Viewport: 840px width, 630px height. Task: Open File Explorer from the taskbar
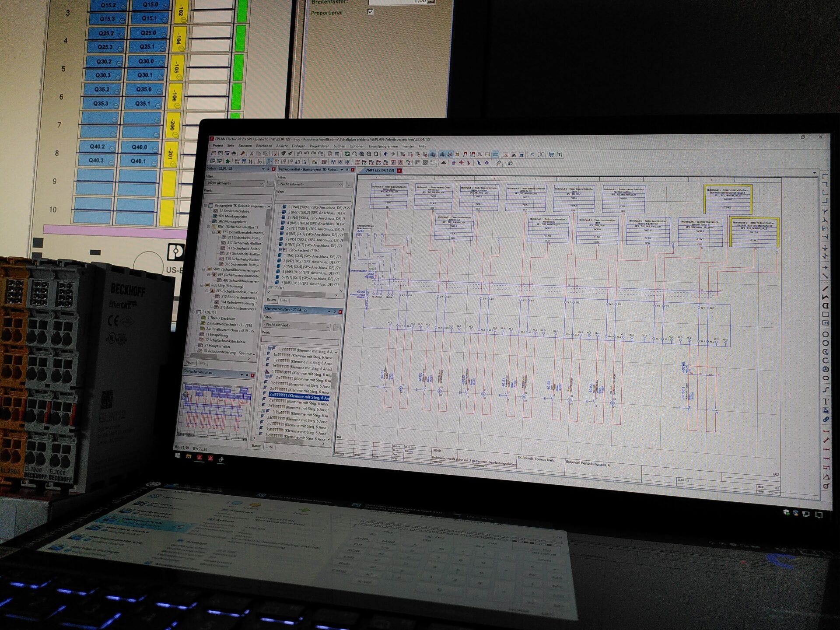[x=189, y=456]
